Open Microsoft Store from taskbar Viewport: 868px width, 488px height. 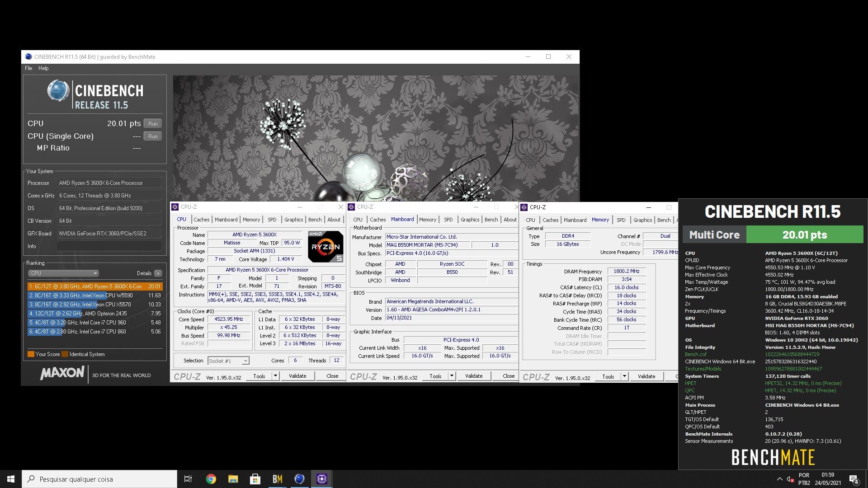pyautogui.click(x=255, y=479)
